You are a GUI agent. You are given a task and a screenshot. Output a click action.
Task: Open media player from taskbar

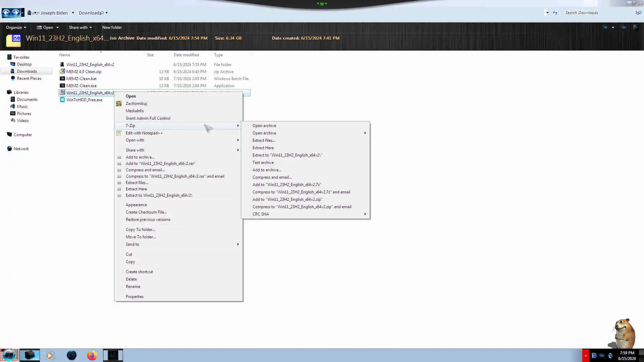point(50,355)
